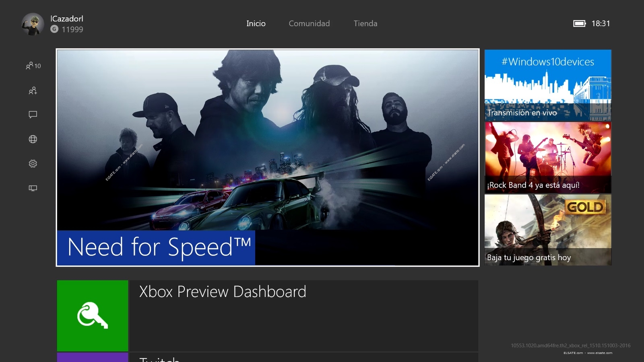Open the globe notifications icon in sidebar
Viewport: 644px width, 362px height.
click(33, 139)
